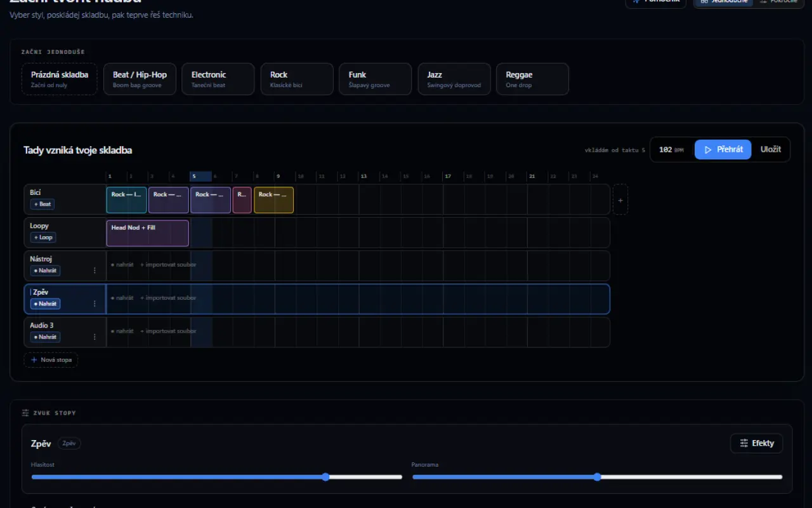Select the Head Nod + Fill loop clip
This screenshot has height=508, width=812.
click(148, 233)
